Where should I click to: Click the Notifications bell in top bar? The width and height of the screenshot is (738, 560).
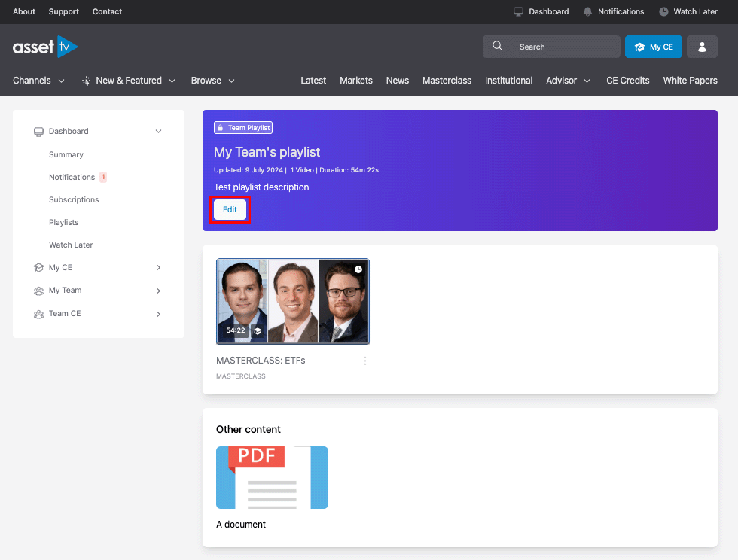(587, 11)
